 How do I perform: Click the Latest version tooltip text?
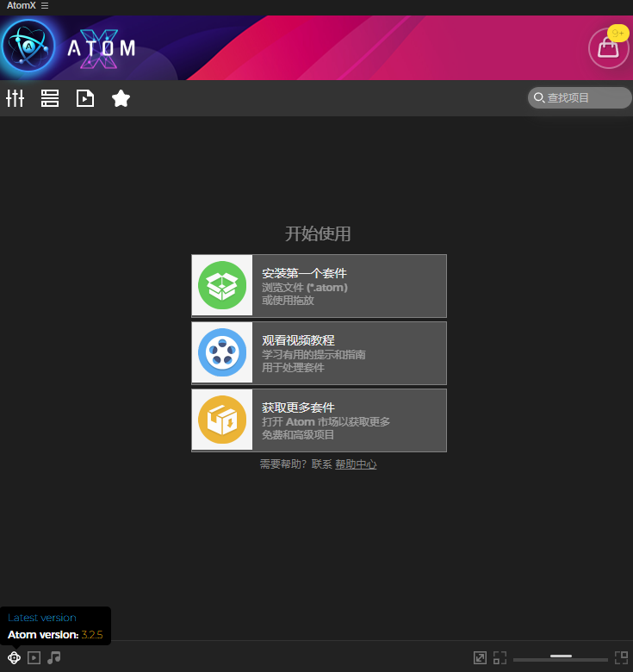coord(42,618)
